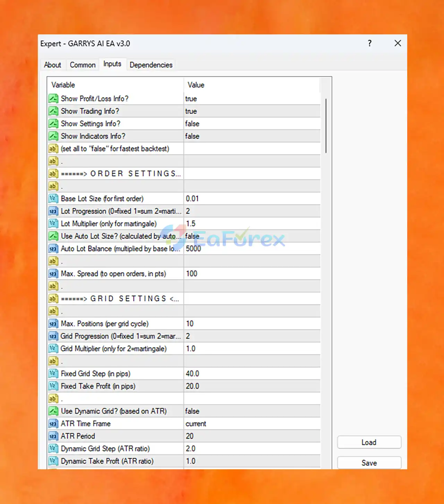Click the icon beside Show Indicators Info?
This screenshot has width=444, height=504.
[x=53, y=136]
